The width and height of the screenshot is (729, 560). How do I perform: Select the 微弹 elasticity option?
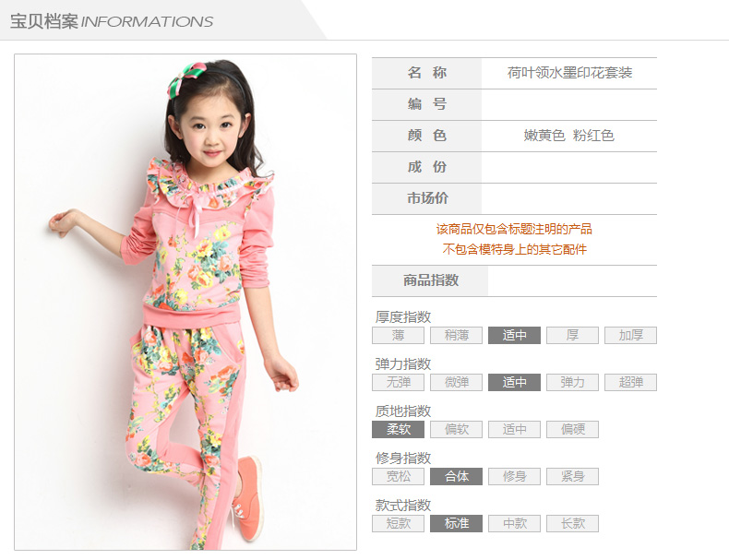pyautogui.click(x=456, y=382)
